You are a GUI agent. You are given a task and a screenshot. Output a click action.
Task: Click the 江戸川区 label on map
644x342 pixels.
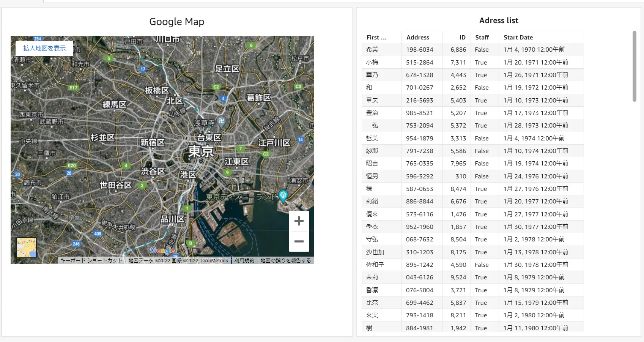click(274, 143)
